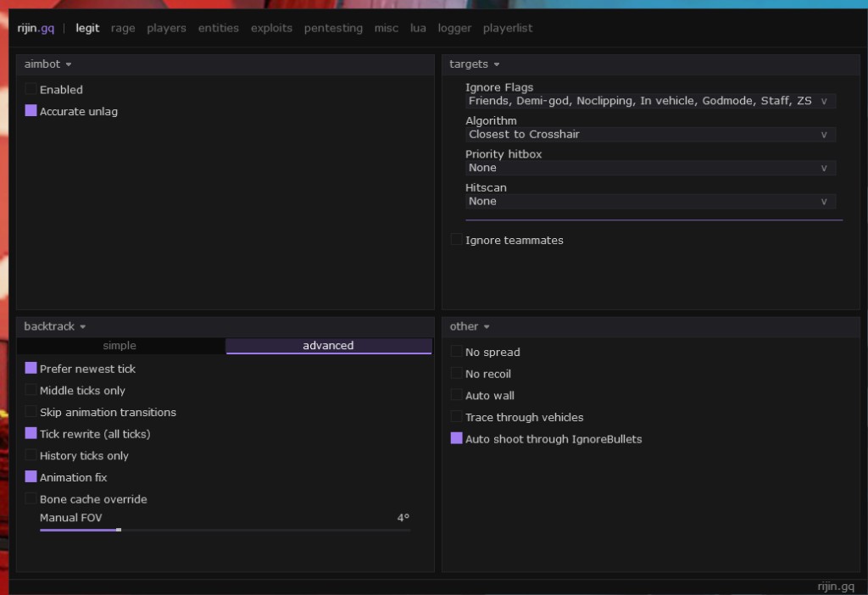Open the playerlist tab
This screenshot has height=595, width=868.
(508, 28)
